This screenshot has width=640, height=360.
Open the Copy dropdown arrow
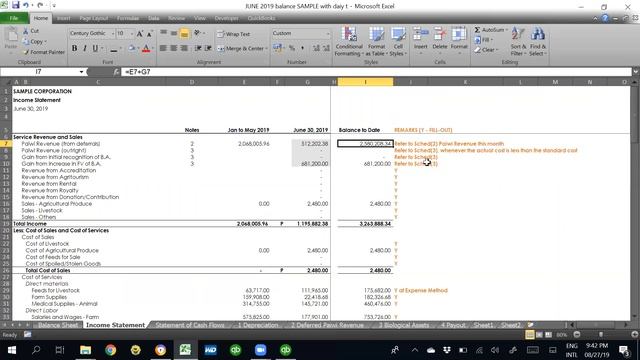45,42
